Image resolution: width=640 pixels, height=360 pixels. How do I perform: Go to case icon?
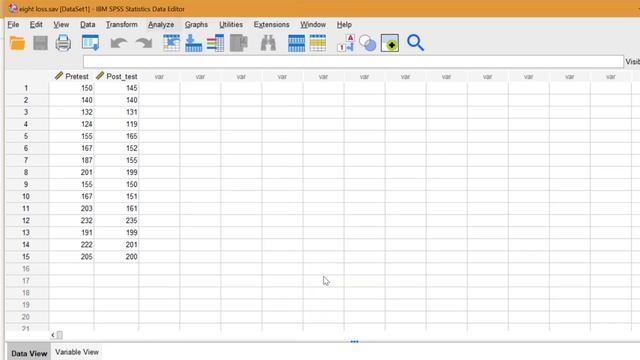pos(171,43)
